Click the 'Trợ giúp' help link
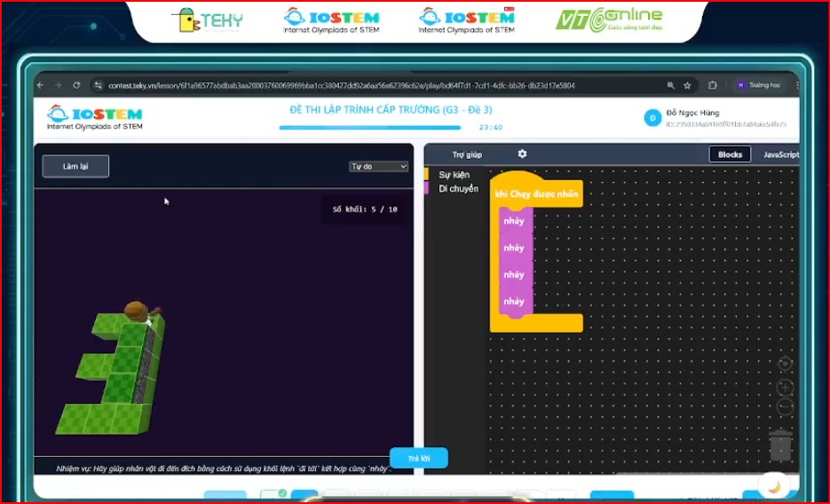The width and height of the screenshot is (830, 504). tap(467, 154)
